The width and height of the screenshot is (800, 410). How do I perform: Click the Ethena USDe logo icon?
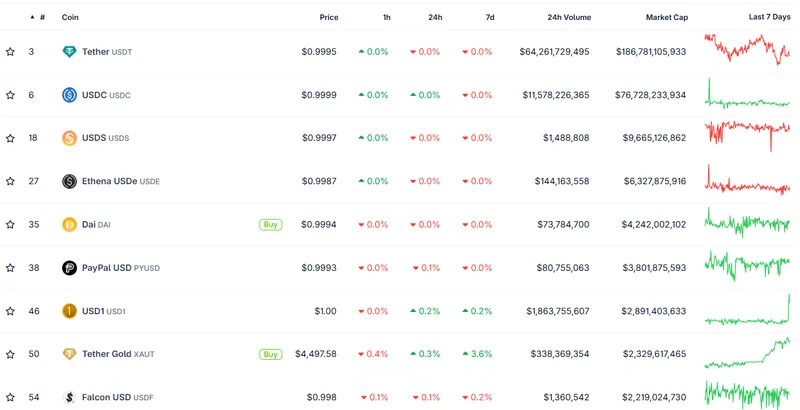tap(69, 181)
